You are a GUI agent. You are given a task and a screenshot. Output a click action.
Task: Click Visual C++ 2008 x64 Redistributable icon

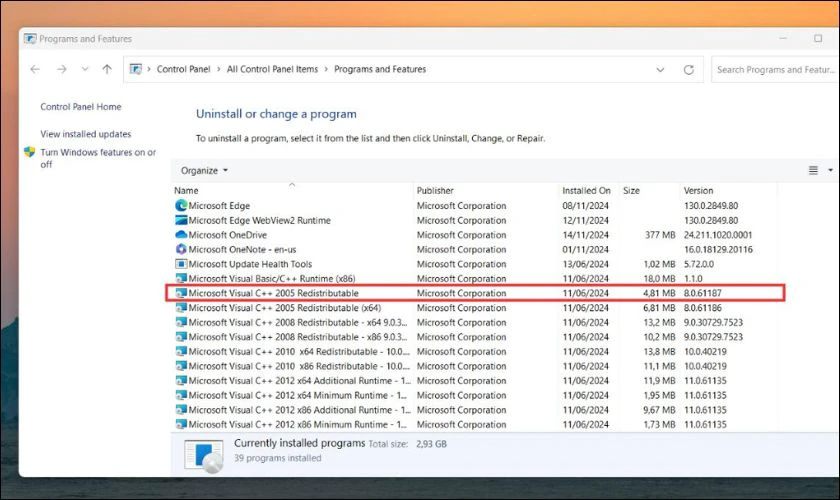click(181, 322)
